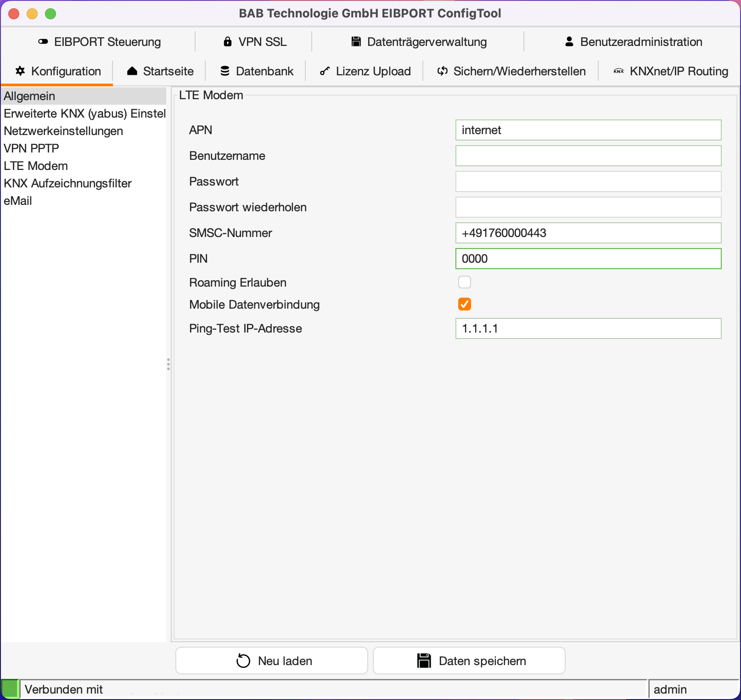Enable the Roaming Erlauben checkbox
Image resolution: width=741 pixels, height=700 pixels.
coord(464,282)
